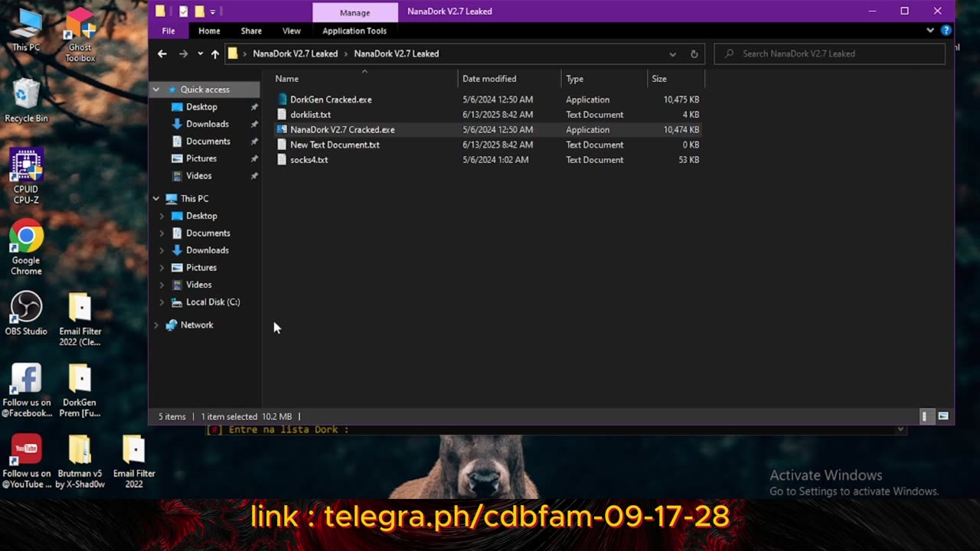Select NanaDork V2.7 Cracked.exe file
Viewport: 980px width, 551px height.
click(x=342, y=130)
